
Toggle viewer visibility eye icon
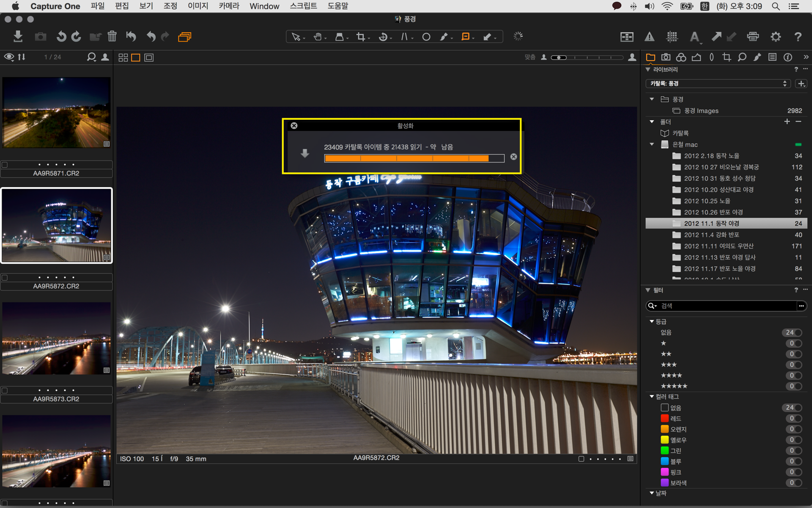click(x=9, y=57)
